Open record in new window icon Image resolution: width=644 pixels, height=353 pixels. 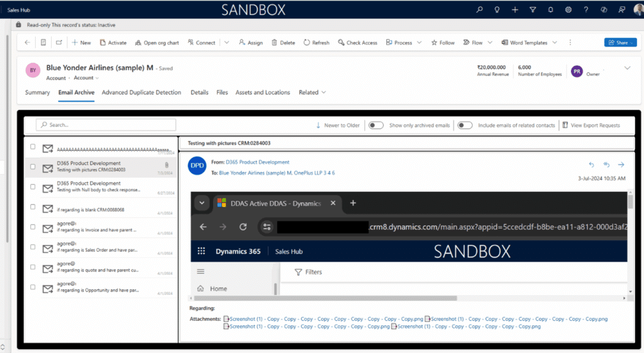click(58, 42)
